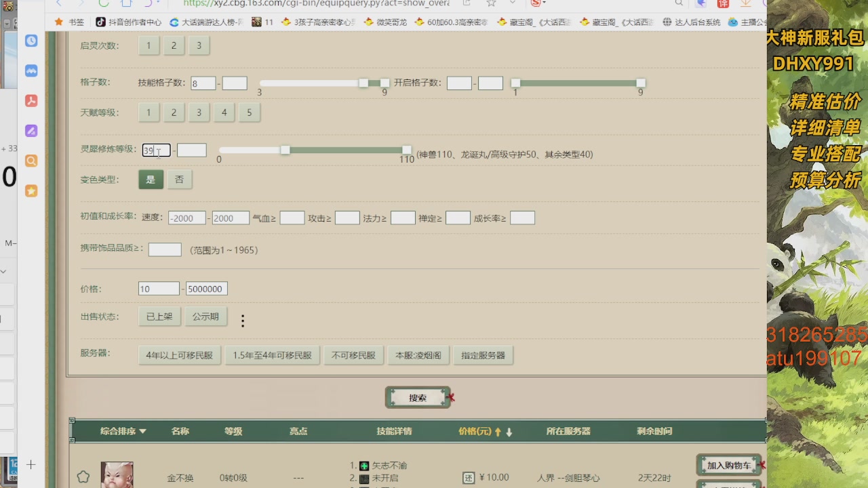868x488 pixels.
Task: Click the 灵犀修炼等级 minimum input field
Action: tap(156, 150)
